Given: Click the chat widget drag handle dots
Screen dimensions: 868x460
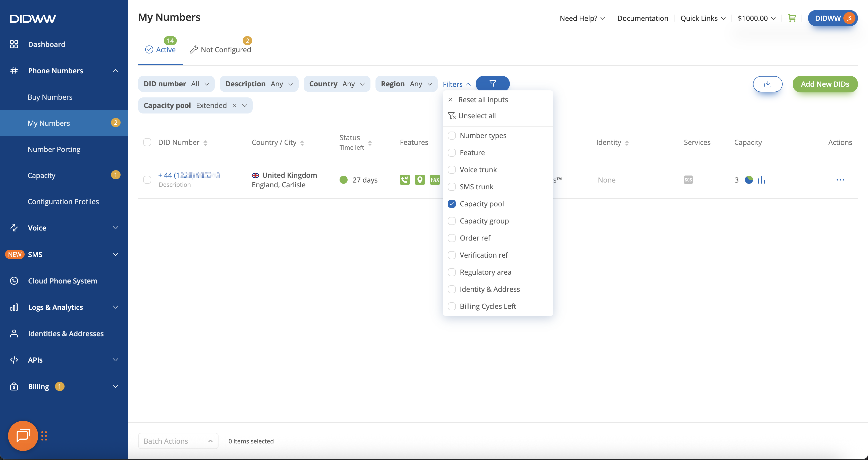Looking at the screenshot, I should (x=44, y=436).
